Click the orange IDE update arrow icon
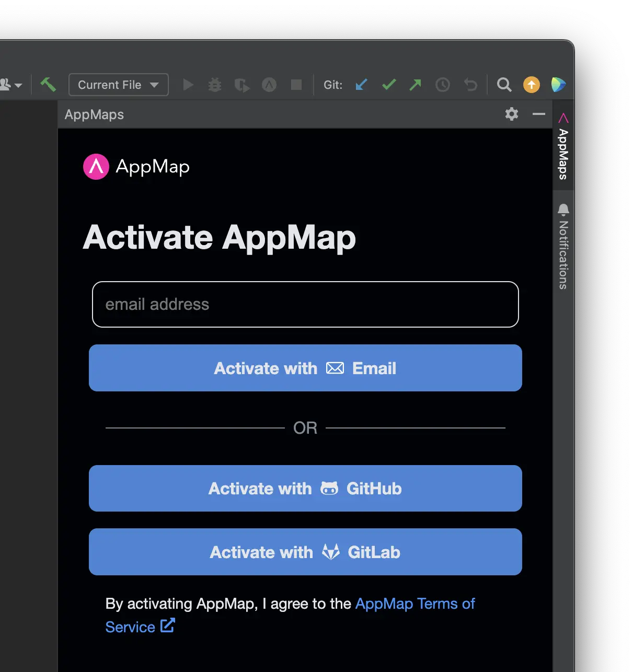633x672 pixels. (x=532, y=85)
